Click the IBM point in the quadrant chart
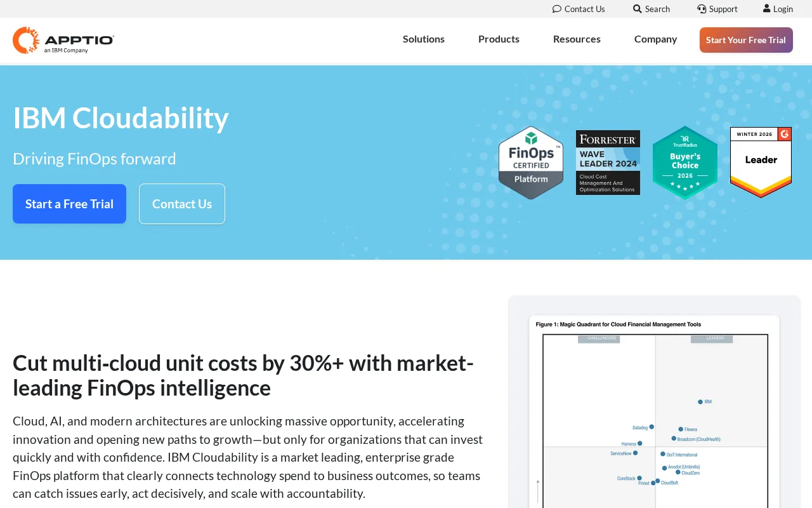The image size is (812, 508). pos(700,401)
